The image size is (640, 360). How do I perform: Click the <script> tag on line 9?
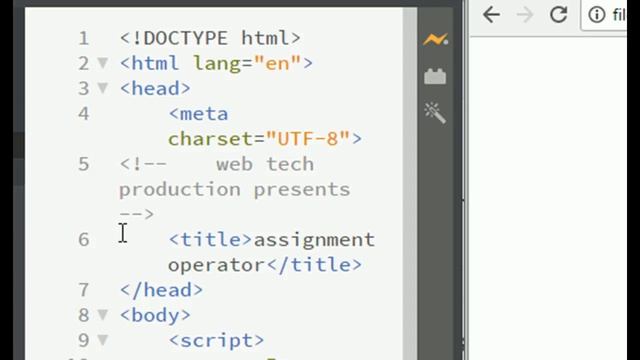click(216, 340)
